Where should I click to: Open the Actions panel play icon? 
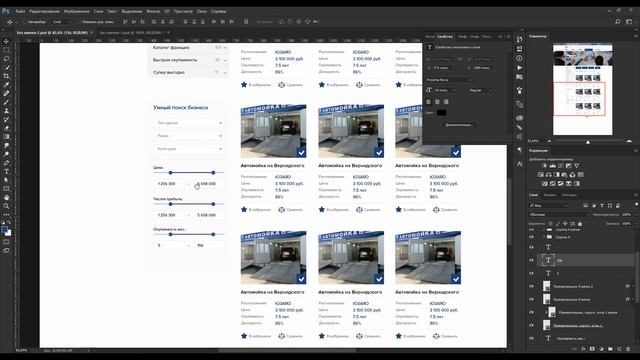519,67
